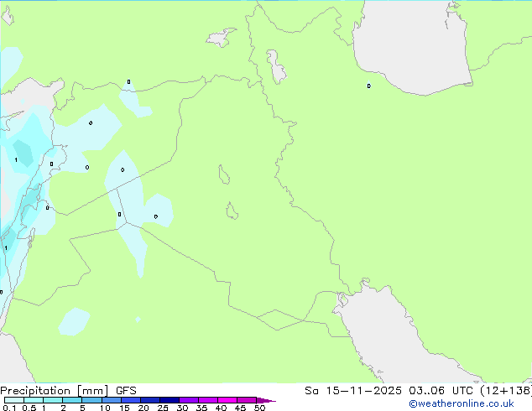Click the 'Sa 15-11-2025' date text
This screenshot has width=532, height=411.
point(353,391)
